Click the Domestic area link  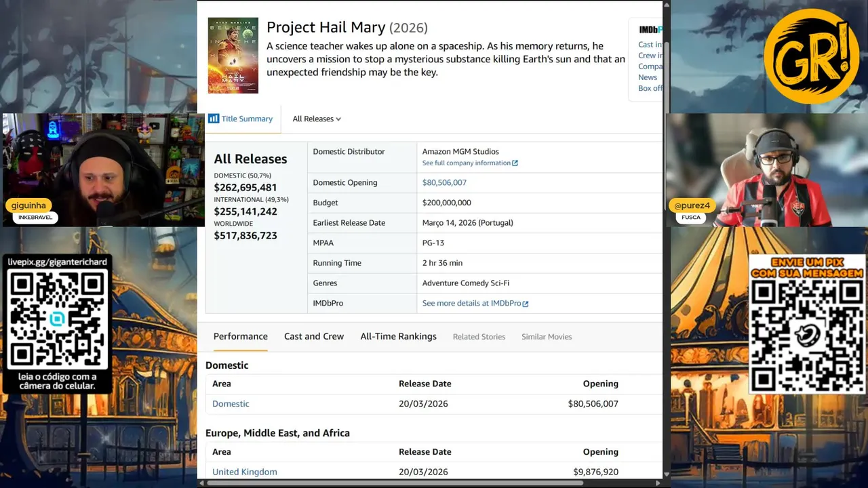(231, 403)
